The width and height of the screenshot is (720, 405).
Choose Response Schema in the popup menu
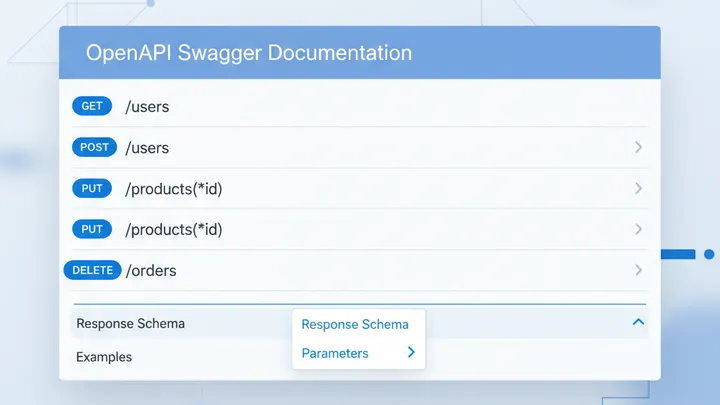[355, 324]
